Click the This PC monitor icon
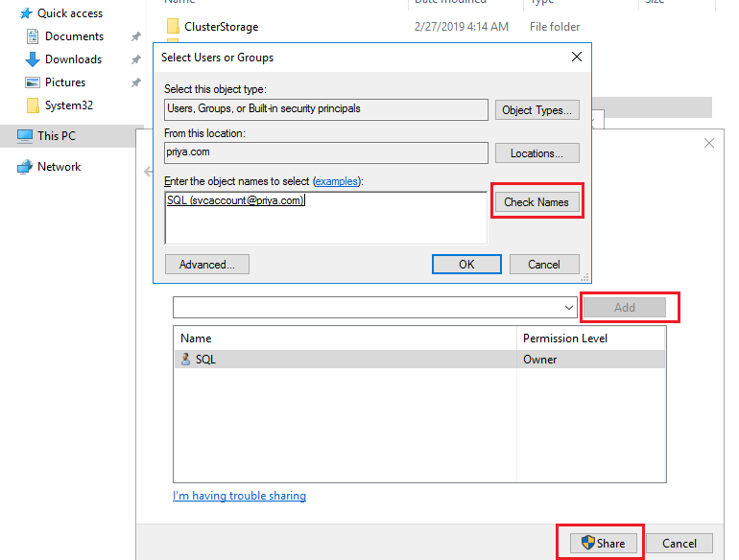This screenshot has width=739, height=560. pos(25,136)
